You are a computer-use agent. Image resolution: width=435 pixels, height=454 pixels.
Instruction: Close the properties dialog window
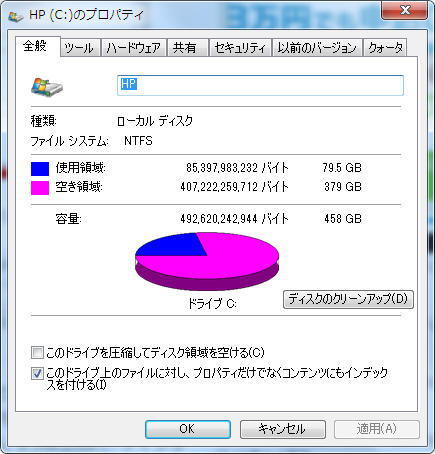tap(405, 11)
